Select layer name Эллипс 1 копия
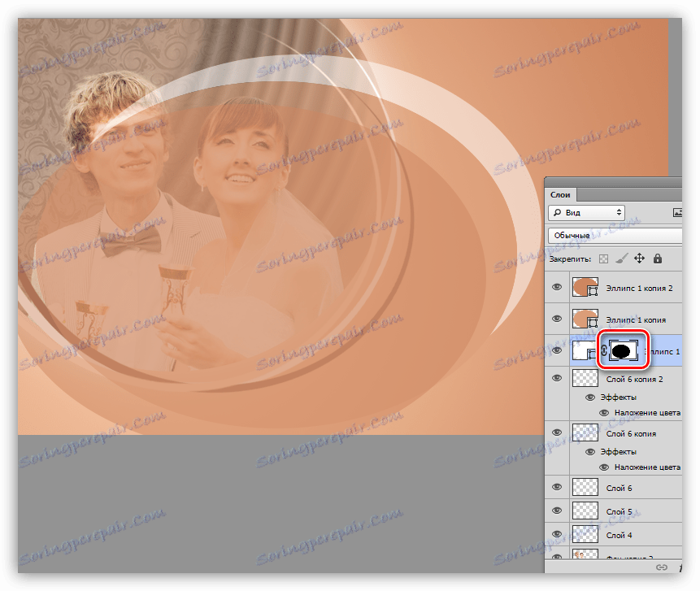This screenshot has height=591, width=700. click(x=636, y=320)
